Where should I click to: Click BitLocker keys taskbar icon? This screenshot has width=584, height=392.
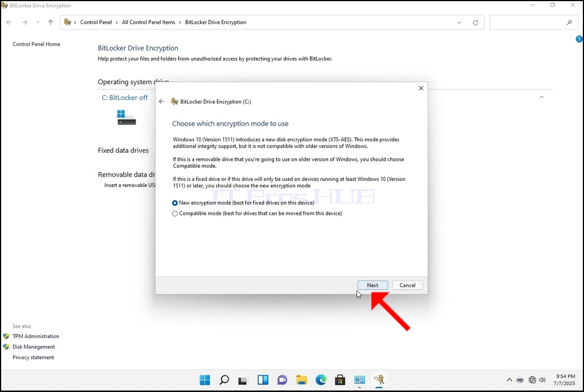tap(379, 380)
